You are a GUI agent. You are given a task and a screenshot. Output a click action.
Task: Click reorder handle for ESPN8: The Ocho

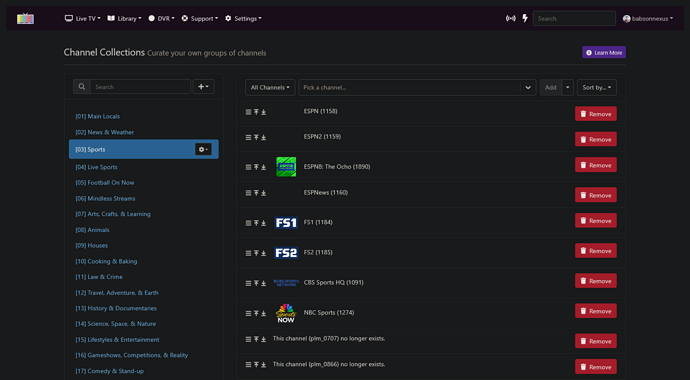[248, 167]
